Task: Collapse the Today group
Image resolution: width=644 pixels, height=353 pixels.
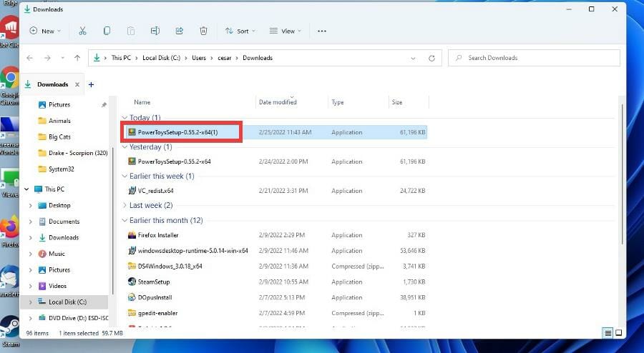Action: [x=125, y=118]
